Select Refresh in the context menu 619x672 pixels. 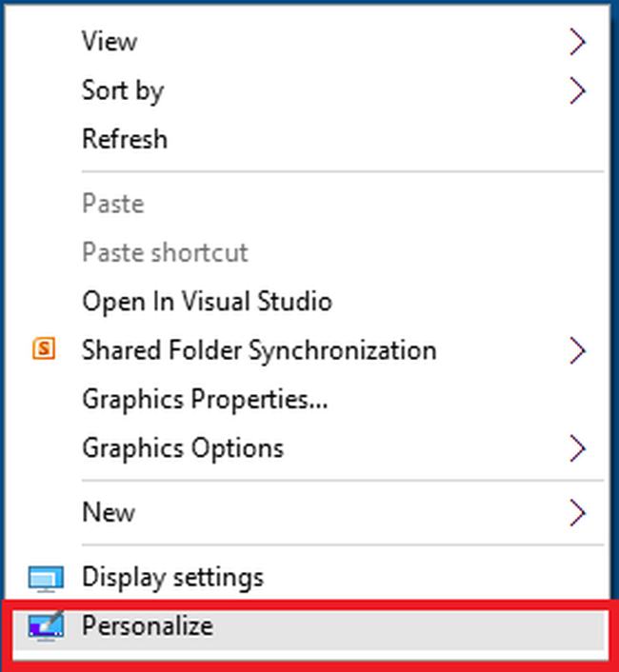tap(125, 139)
